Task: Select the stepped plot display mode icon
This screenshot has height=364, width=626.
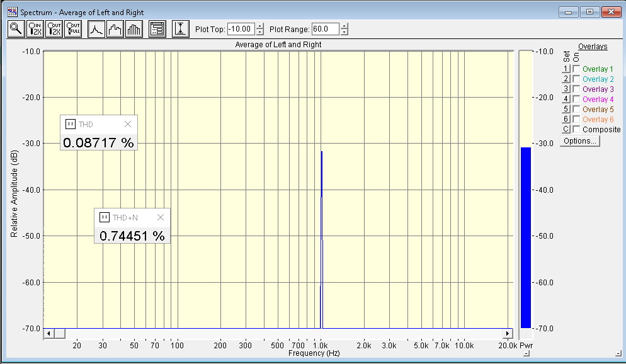Action: pos(115,29)
